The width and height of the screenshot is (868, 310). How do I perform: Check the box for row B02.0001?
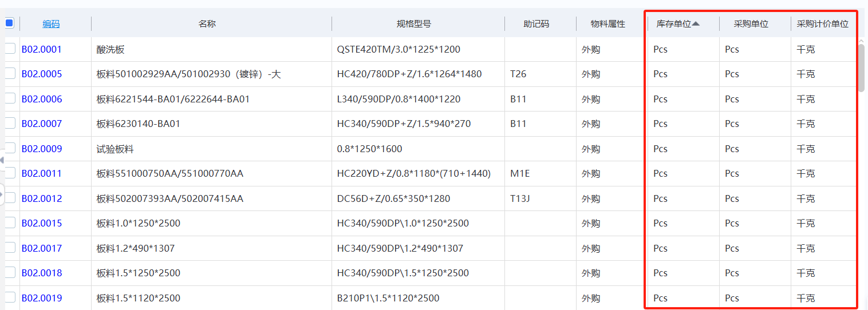pyautogui.click(x=10, y=49)
